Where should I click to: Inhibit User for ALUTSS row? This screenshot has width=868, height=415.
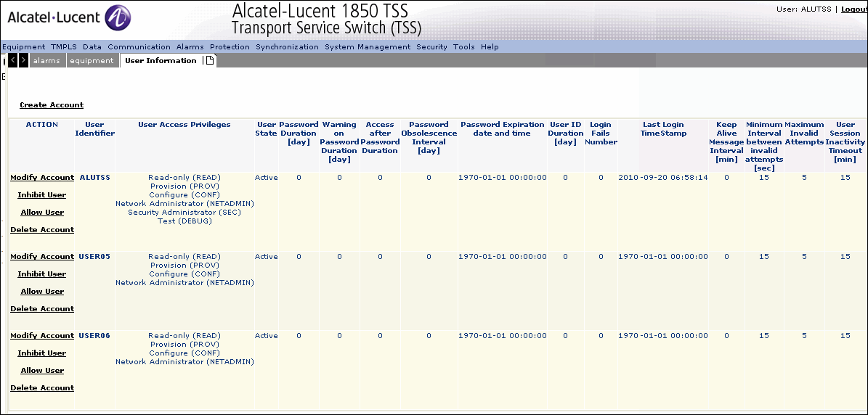(42, 195)
